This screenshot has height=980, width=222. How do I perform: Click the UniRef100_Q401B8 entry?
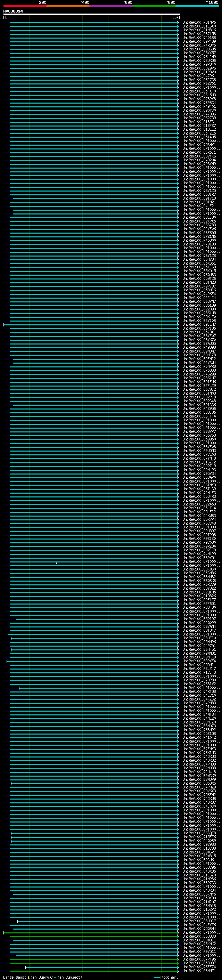click(199, 38)
